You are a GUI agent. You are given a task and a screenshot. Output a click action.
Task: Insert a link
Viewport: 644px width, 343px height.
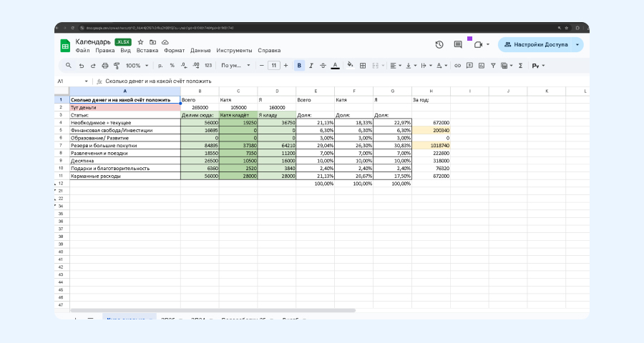click(x=457, y=66)
